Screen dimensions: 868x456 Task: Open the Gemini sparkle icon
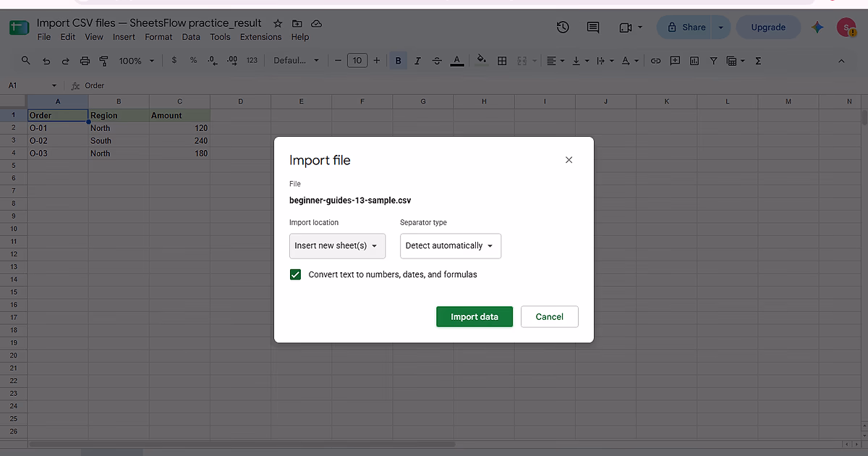817,28
